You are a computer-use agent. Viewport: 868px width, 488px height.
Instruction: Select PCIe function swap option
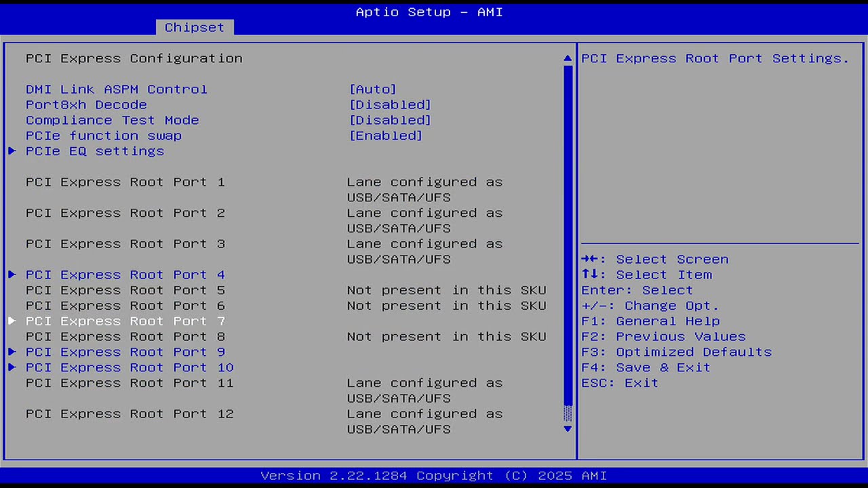pyautogui.click(x=104, y=136)
